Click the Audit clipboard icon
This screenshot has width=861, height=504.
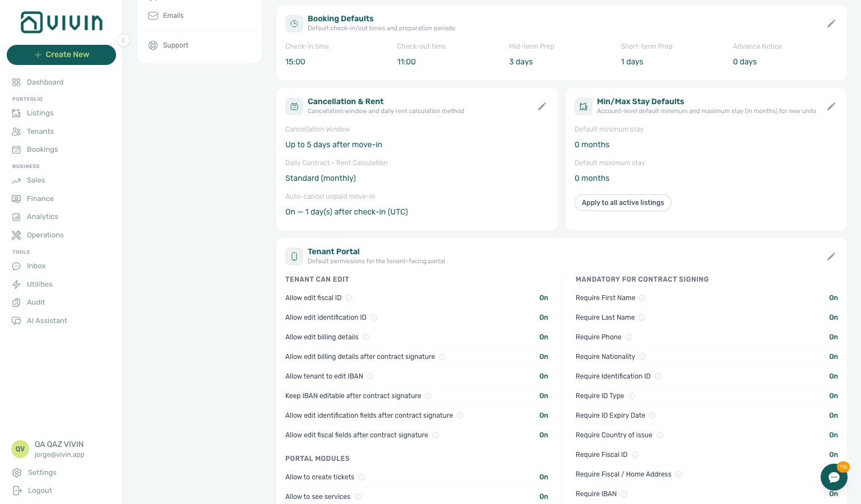tap(16, 302)
